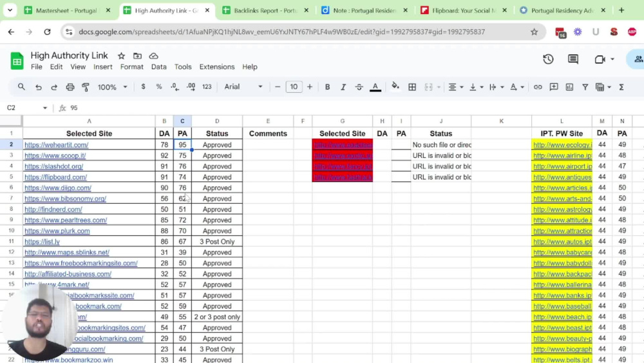Open the Format menu
The height and width of the screenshot is (363, 644).
(132, 66)
